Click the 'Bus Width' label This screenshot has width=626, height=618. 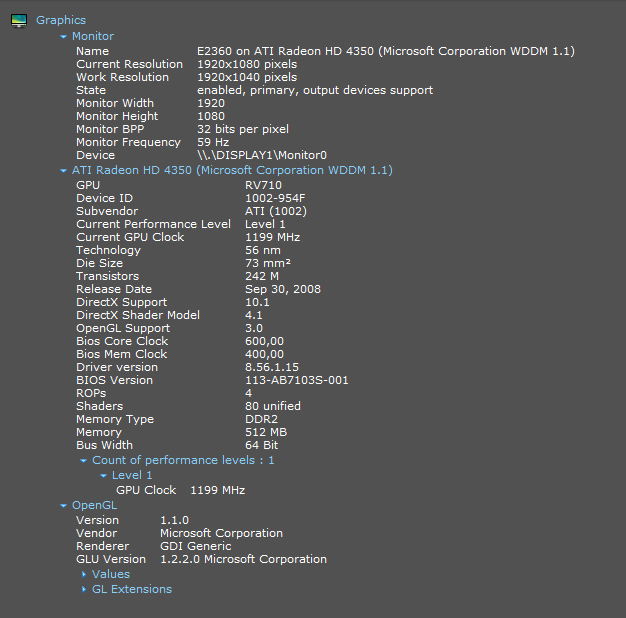coord(104,445)
